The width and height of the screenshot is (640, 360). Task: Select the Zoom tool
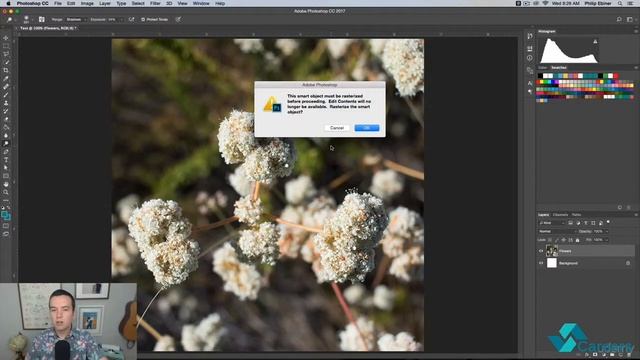click(6, 192)
